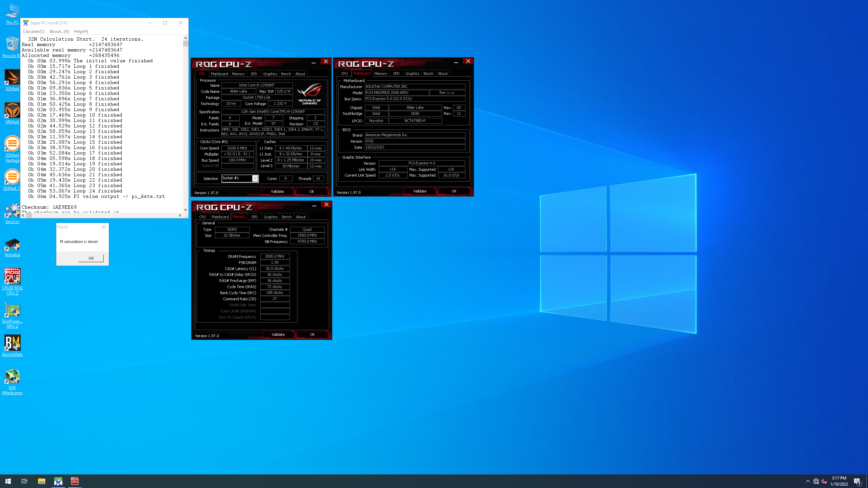Switch to CPU tab in Memory window
This screenshot has height=488, width=868.
point(203,217)
